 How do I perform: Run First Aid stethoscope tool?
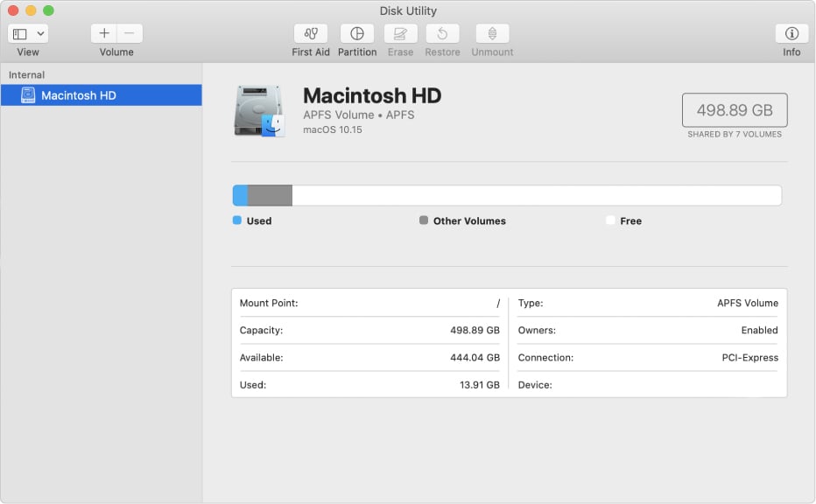pyautogui.click(x=311, y=33)
